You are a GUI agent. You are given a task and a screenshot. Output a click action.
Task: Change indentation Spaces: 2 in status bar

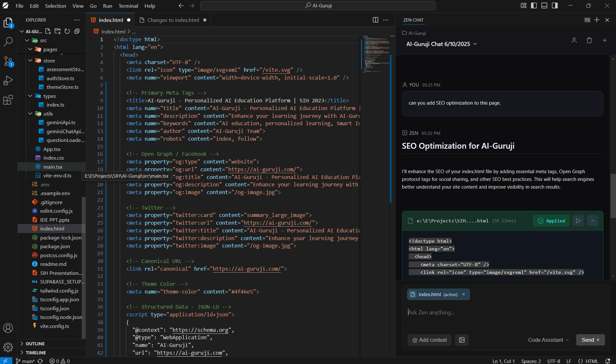click(x=531, y=361)
